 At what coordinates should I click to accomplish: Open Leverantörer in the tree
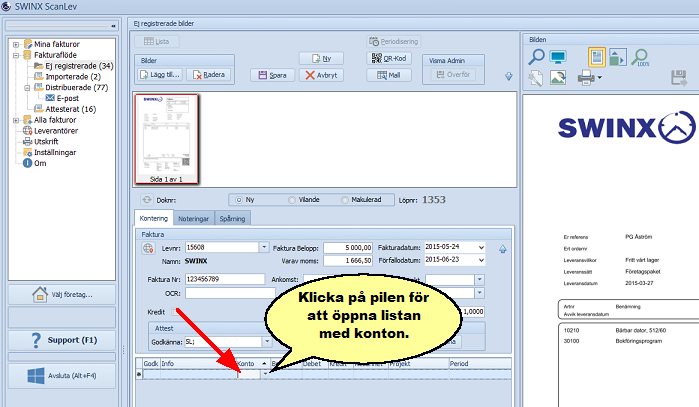click(50, 131)
